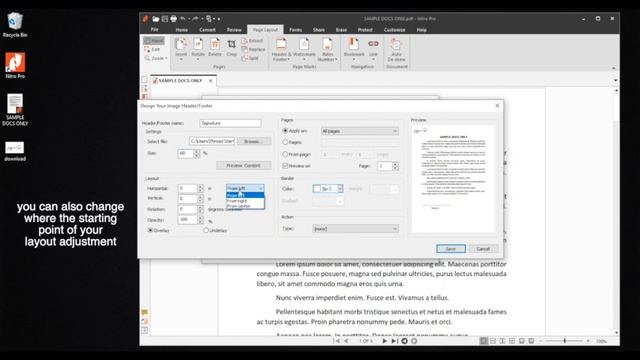Open the Watermark tool
Image resolution: width=640 pixels, height=360 pixels.
coord(304,48)
